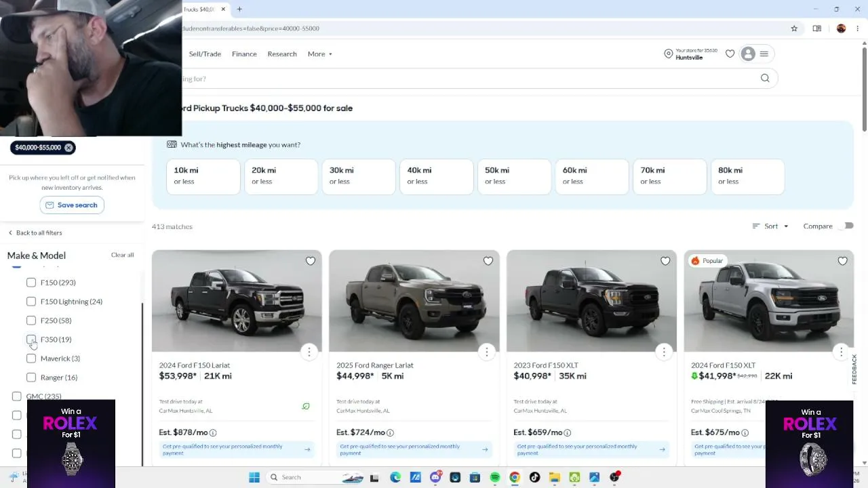Screen dimensions: 868x488
Task: Bookmark this page with the star icon
Action: pos(794,28)
